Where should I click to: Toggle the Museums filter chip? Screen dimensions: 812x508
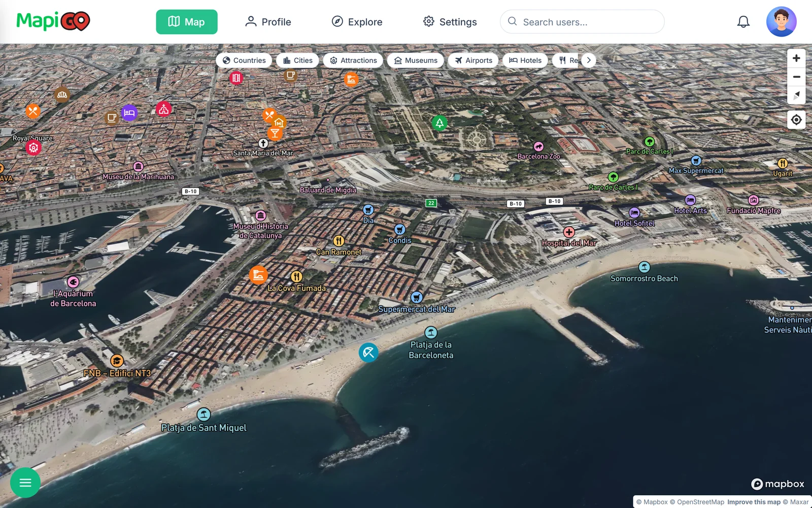click(416, 60)
